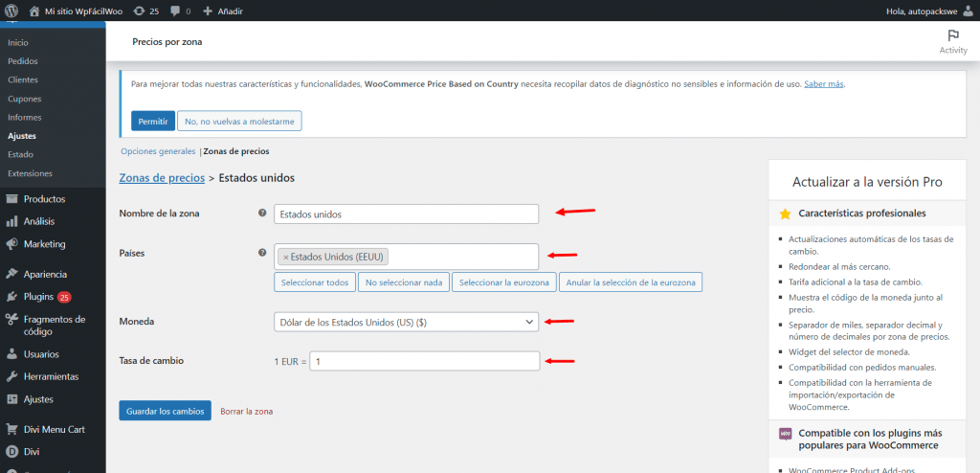Click the Usuarios person icon

11,354
